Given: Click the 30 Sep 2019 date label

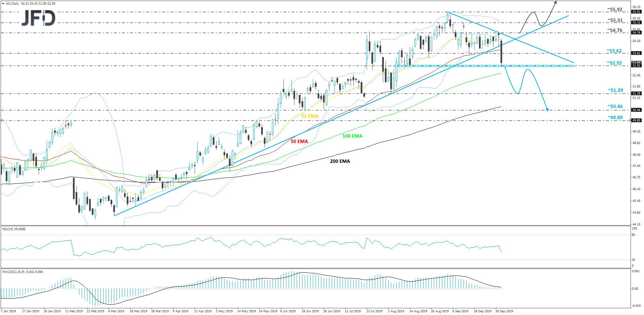Looking at the screenshot, I should [x=504, y=311].
